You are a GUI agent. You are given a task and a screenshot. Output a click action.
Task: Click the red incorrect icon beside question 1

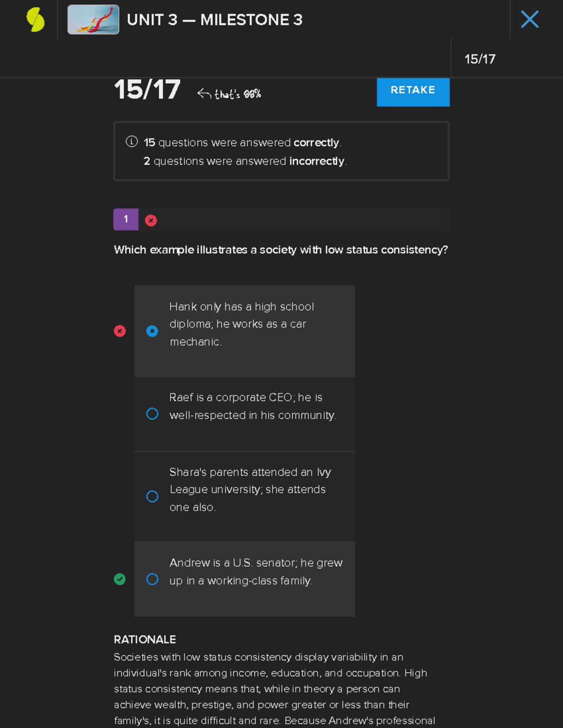click(151, 220)
